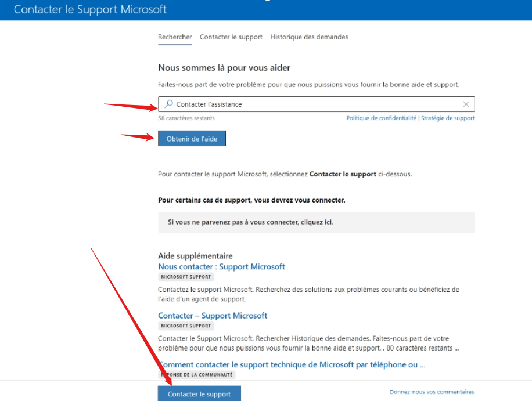Open the Contacter le support tab

tap(231, 37)
